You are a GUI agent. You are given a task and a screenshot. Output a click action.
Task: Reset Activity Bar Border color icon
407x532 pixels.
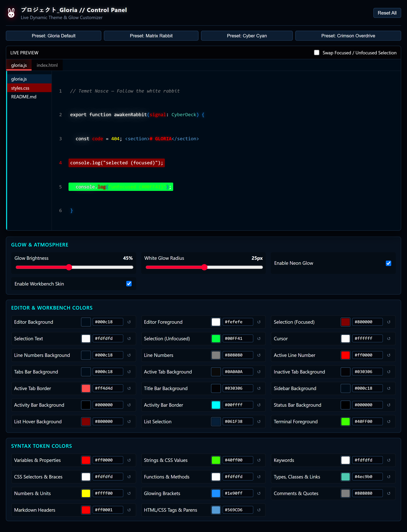click(259, 405)
